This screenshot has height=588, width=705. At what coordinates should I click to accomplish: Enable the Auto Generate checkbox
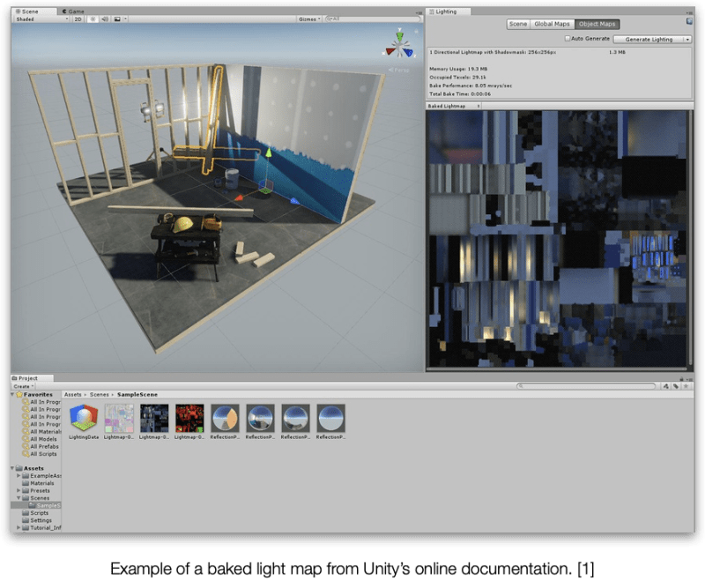tap(568, 39)
